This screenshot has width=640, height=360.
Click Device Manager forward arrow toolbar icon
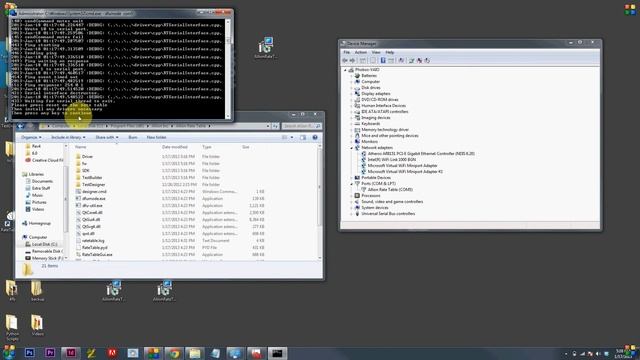click(x=352, y=60)
